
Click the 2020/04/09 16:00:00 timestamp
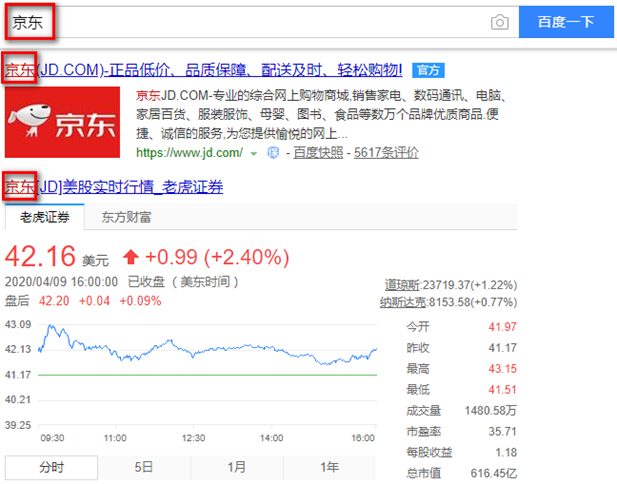point(61,282)
